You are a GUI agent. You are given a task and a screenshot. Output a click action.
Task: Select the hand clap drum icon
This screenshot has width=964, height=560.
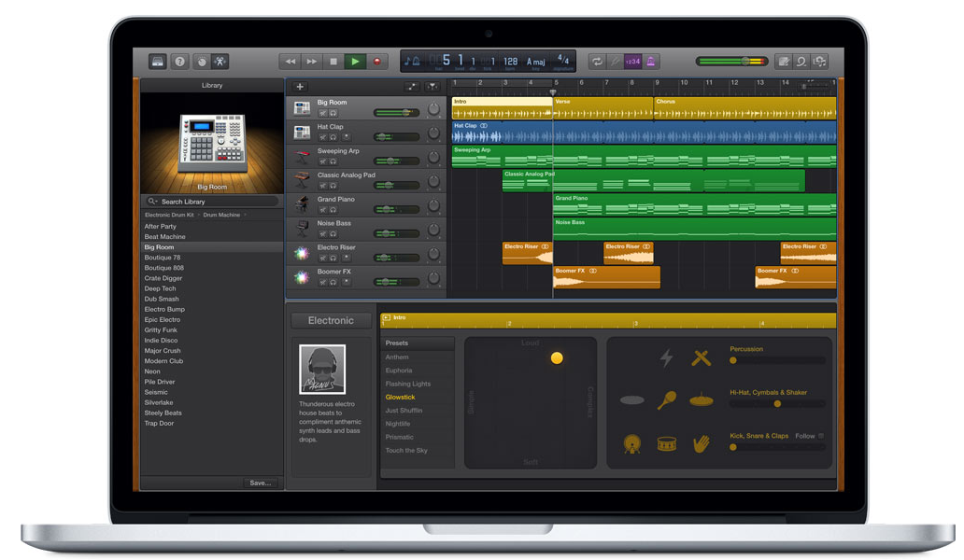[x=702, y=443]
